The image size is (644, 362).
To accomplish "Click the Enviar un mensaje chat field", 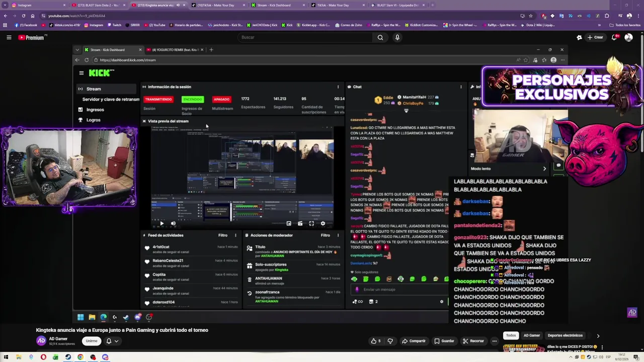I will [x=400, y=290].
